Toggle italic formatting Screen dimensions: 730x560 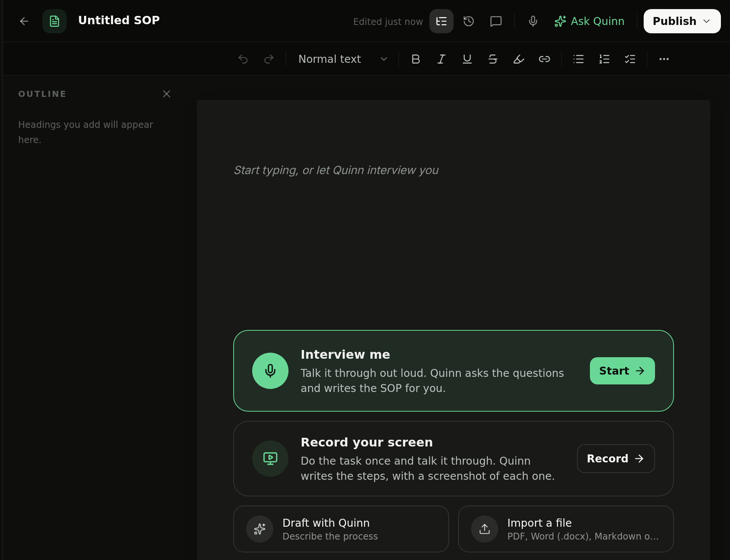[x=441, y=59]
